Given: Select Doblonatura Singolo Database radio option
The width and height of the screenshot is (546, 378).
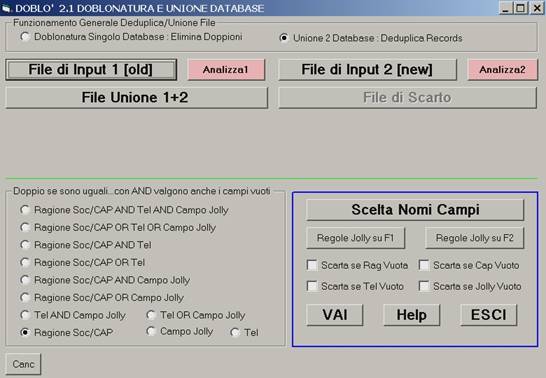Looking at the screenshot, I should pyautogui.click(x=25, y=37).
